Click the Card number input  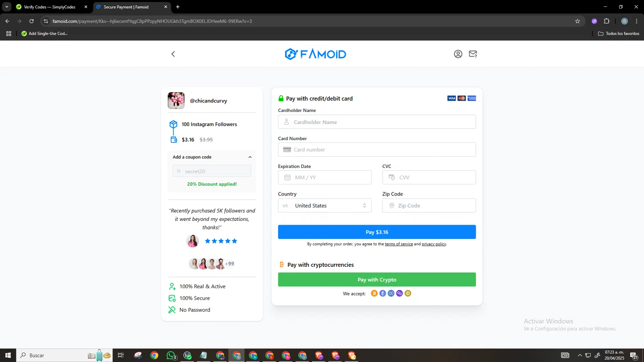[377, 150]
